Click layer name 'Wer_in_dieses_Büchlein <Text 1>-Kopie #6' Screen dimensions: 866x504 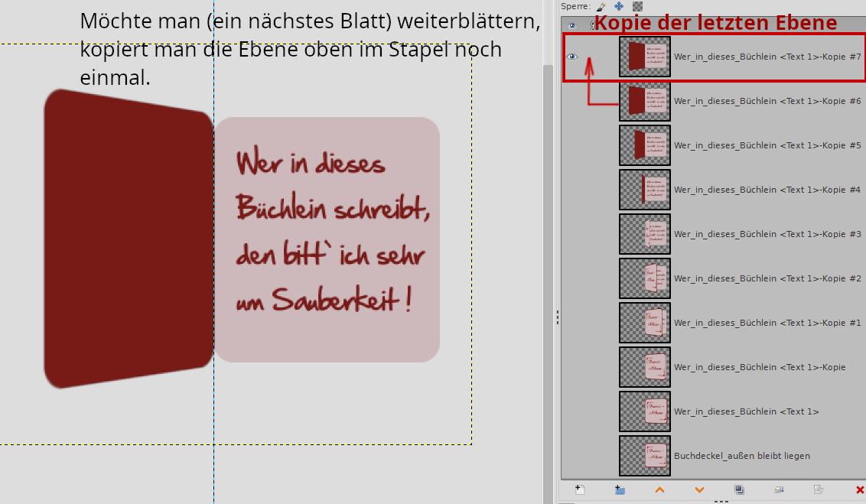[x=767, y=101]
